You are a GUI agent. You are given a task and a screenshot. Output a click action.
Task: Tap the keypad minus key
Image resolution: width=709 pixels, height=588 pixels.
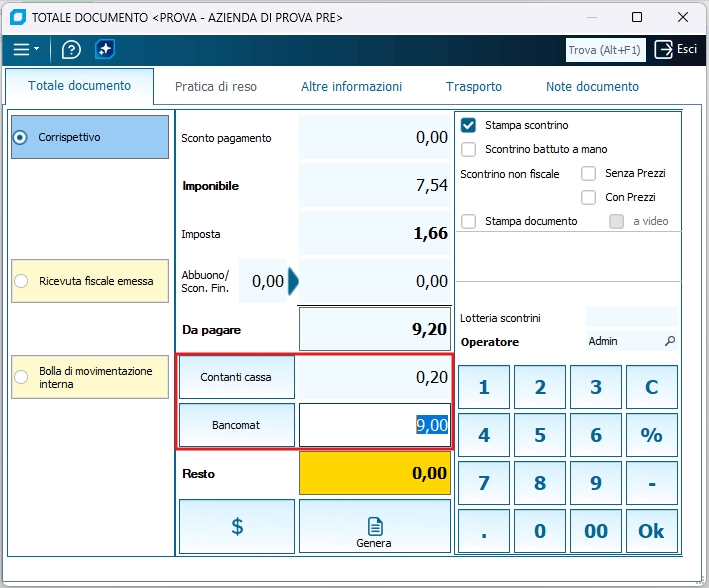(x=652, y=483)
